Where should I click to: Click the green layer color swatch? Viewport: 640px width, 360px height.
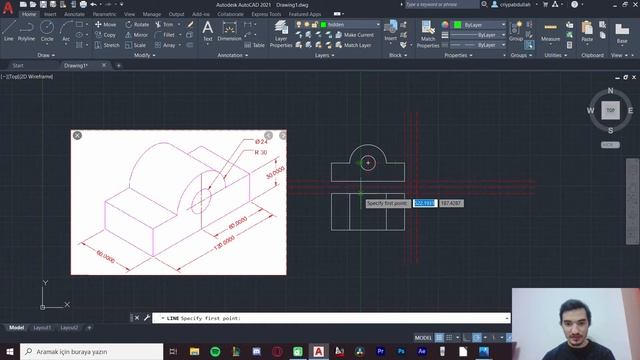pyautogui.click(x=324, y=24)
